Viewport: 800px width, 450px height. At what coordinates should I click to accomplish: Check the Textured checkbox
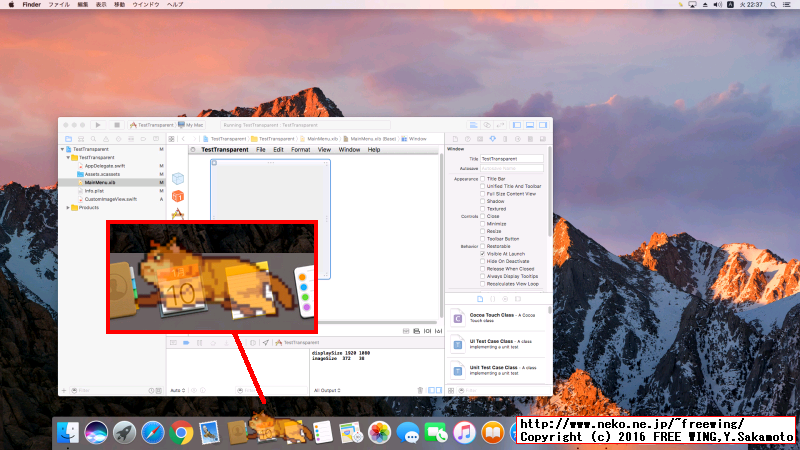(482, 209)
